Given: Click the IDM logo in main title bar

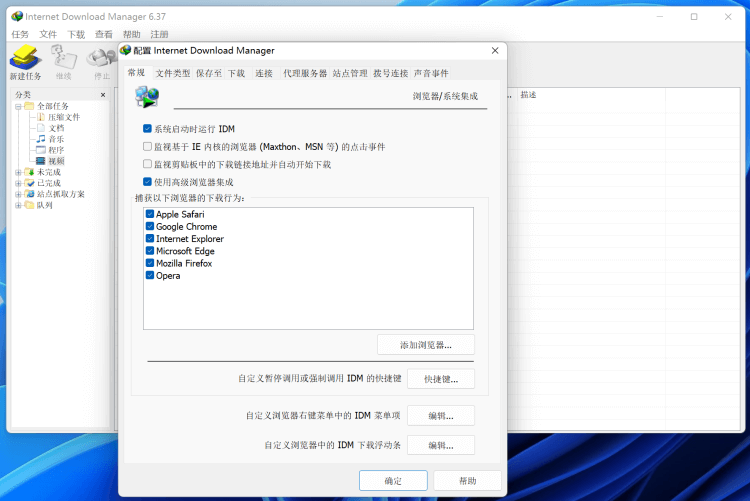Looking at the screenshot, I should (17, 16).
